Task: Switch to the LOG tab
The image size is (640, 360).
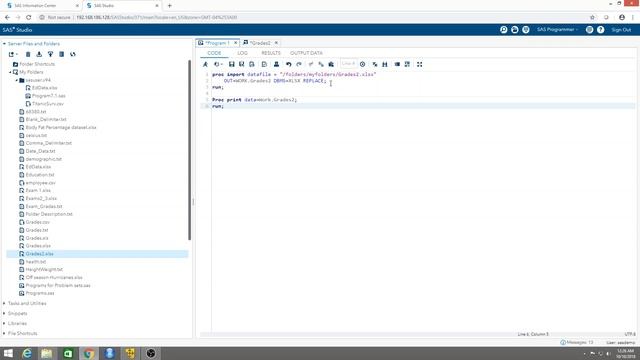Action: (242, 53)
